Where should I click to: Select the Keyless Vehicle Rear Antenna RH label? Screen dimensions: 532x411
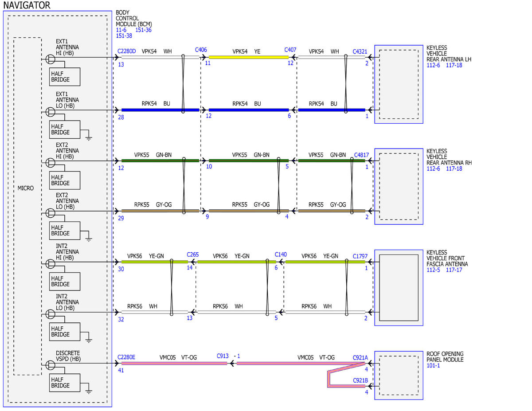[x=449, y=157]
